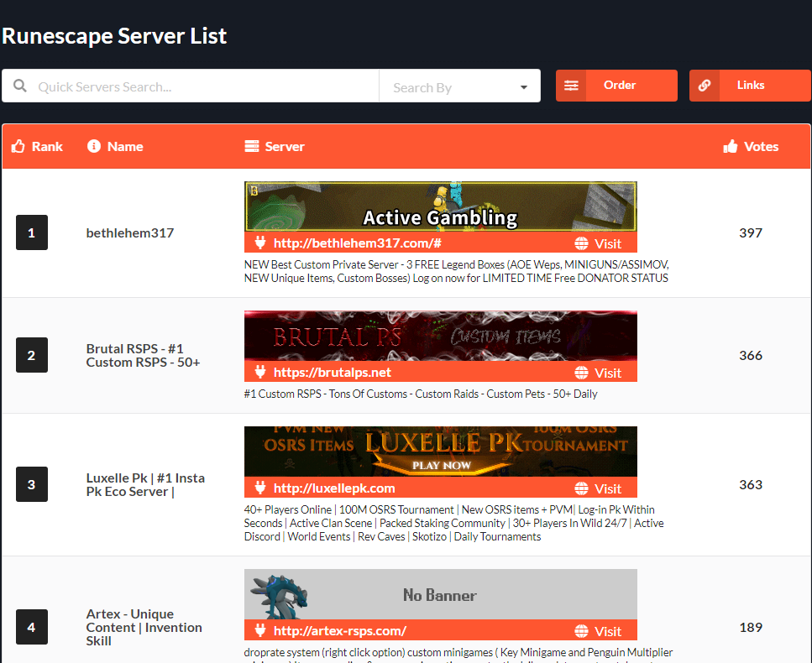Click the rank 1 badge

(x=32, y=232)
